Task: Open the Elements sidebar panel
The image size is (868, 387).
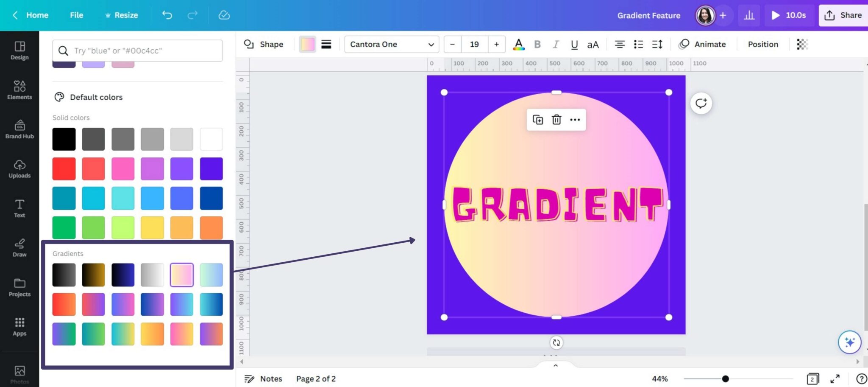Action: click(19, 90)
